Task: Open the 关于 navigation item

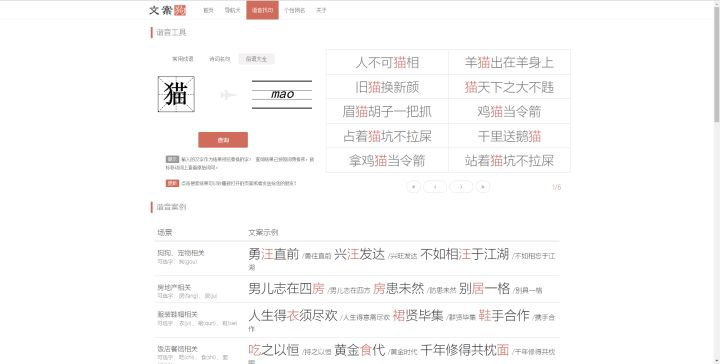Action: tap(321, 10)
